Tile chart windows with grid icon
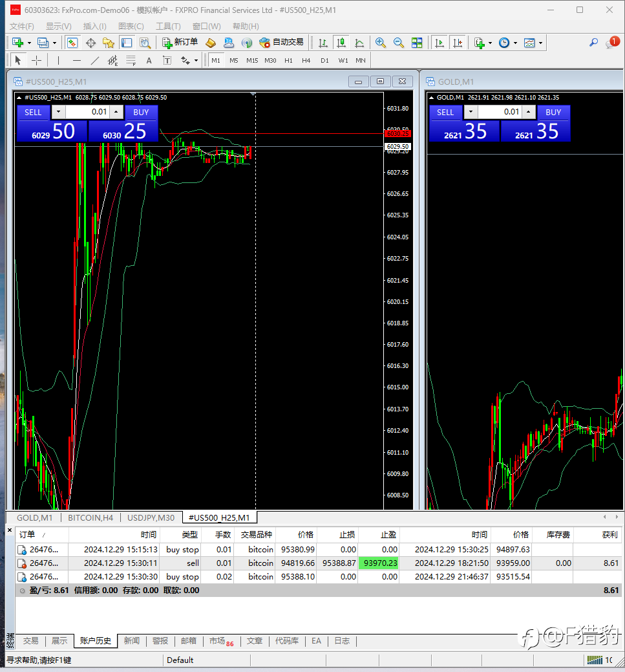 [417, 43]
